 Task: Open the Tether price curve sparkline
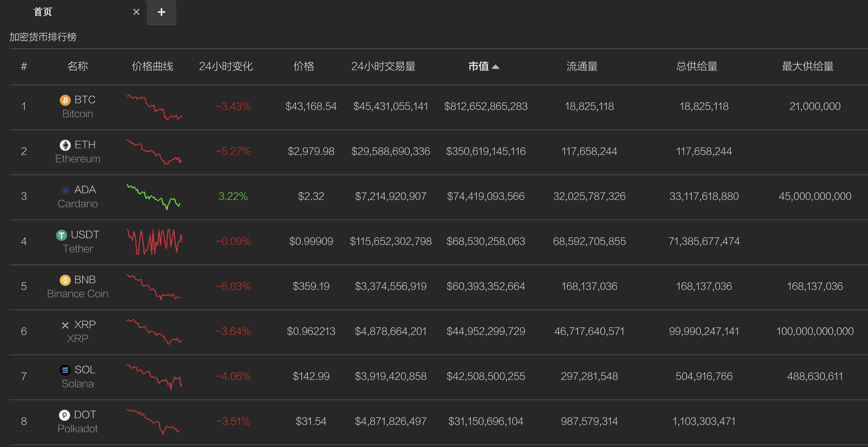[154, 242]
